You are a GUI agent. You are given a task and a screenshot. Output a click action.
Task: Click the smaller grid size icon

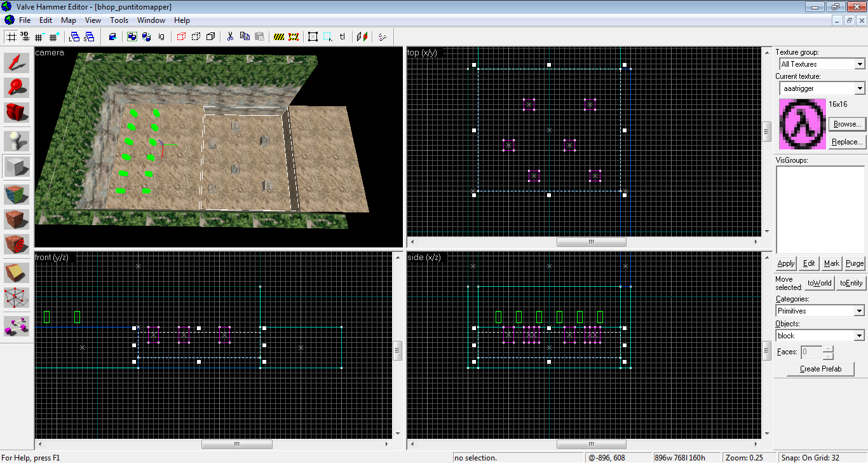pyautogui.click(x=39, y=37)
